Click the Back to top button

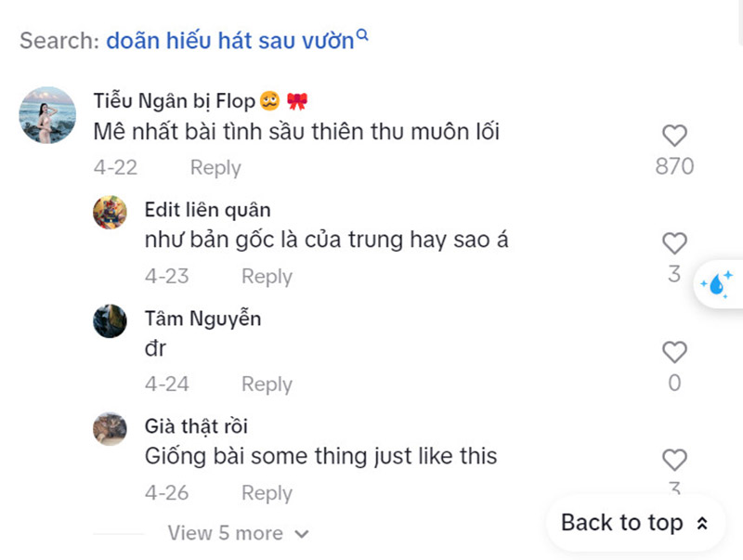pos(634,523)
